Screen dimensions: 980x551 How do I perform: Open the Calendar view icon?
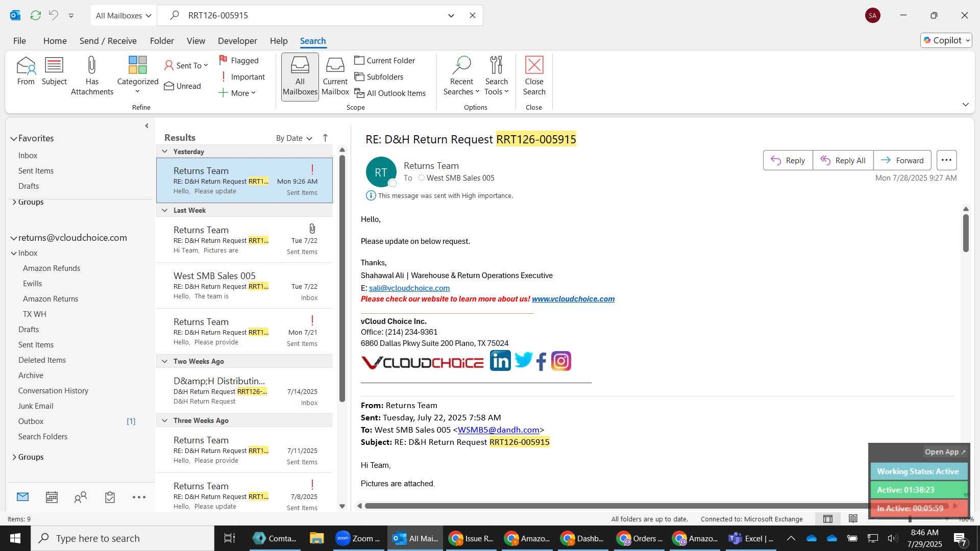[x=52, y=497]
